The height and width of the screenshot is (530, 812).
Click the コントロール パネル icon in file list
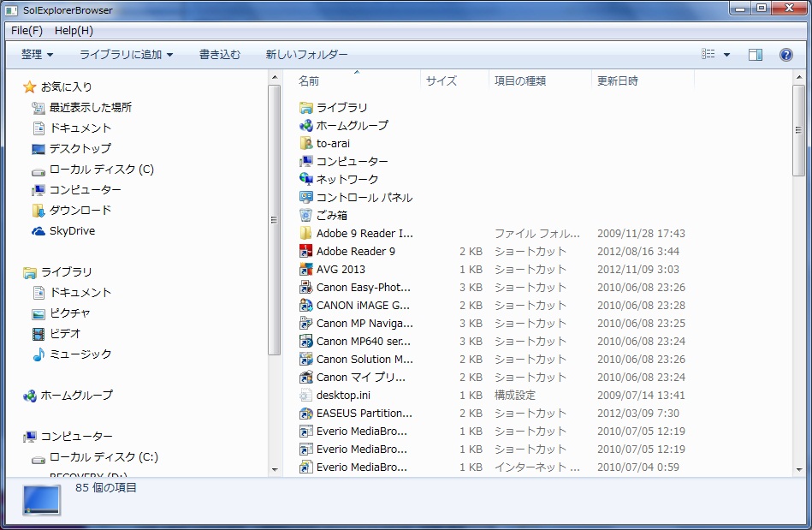pyautogui.click(x=306, y=197)
